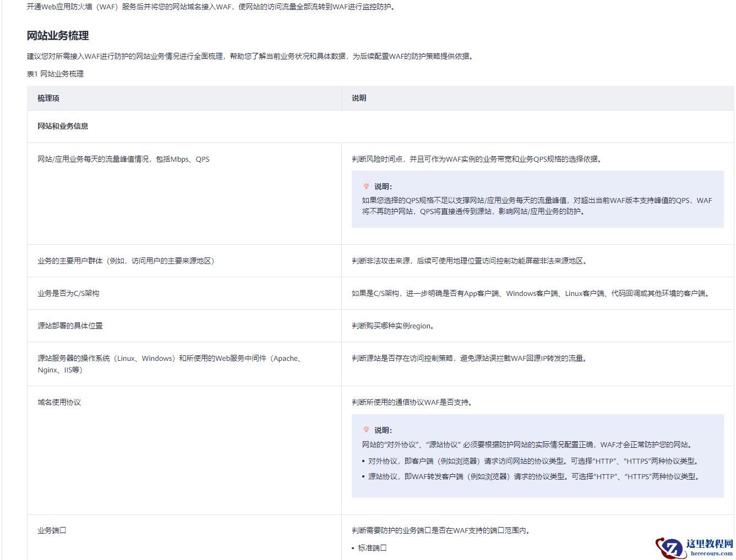The height and width of the screenshot is (560, 736).
Task: Click the text 判断风险时间点 description
Action: tap(477, 159)
